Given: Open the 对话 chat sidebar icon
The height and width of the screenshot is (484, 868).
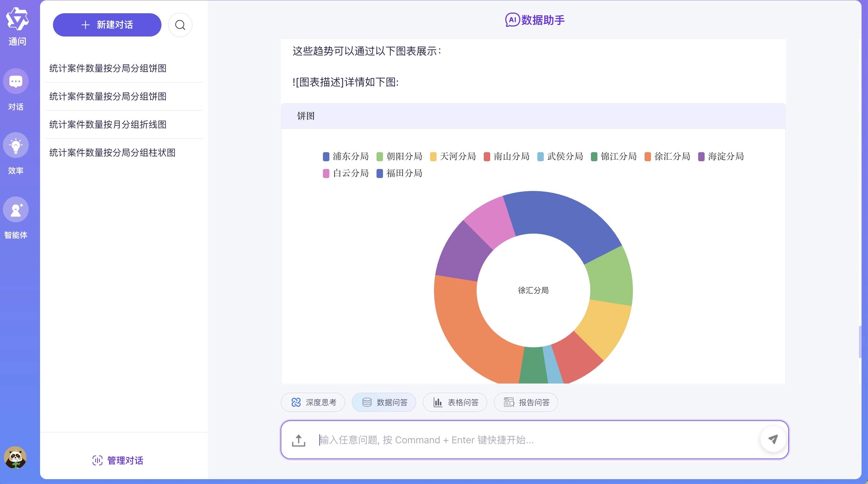Looking at the screenshot, I should [16, 81].
